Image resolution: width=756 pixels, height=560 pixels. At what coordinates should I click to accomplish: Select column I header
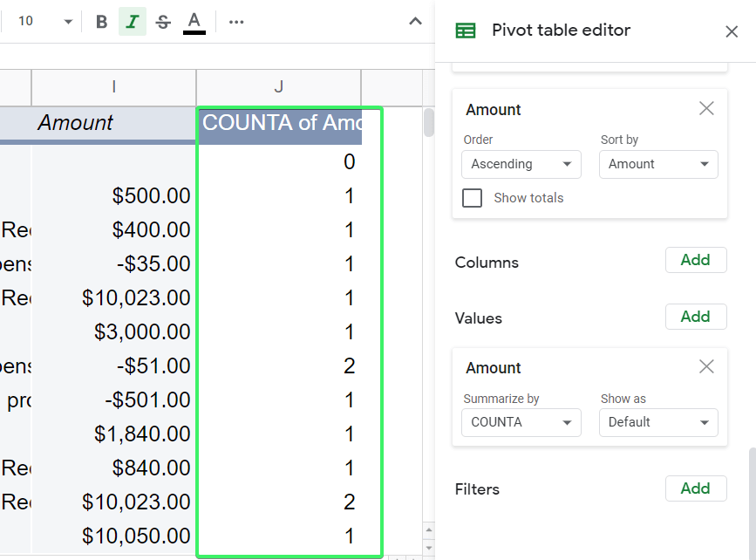coord(113,87)
